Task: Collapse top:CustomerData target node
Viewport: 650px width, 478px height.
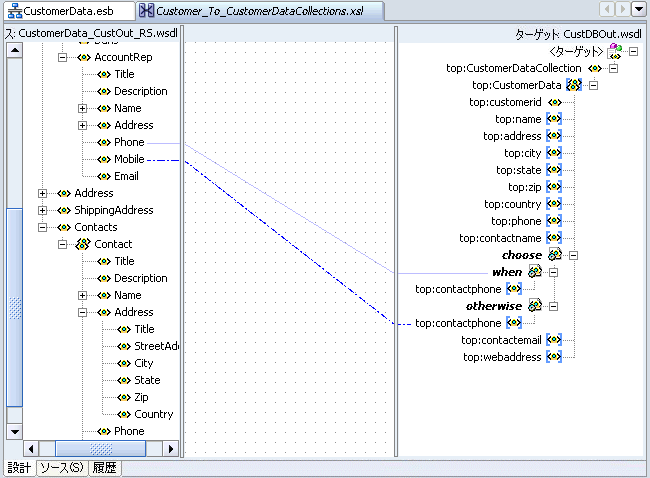Action: (594, 85)
